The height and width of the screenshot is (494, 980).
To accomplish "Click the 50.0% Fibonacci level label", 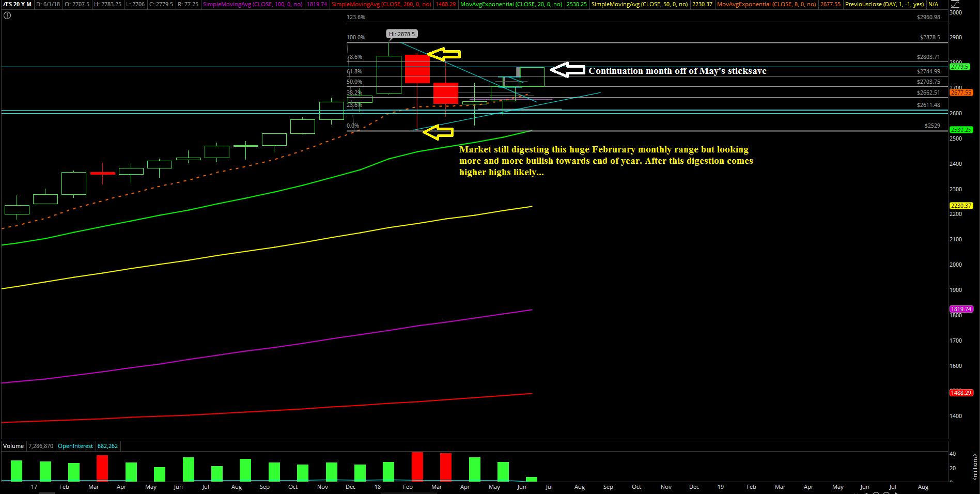I will [354, 82].
